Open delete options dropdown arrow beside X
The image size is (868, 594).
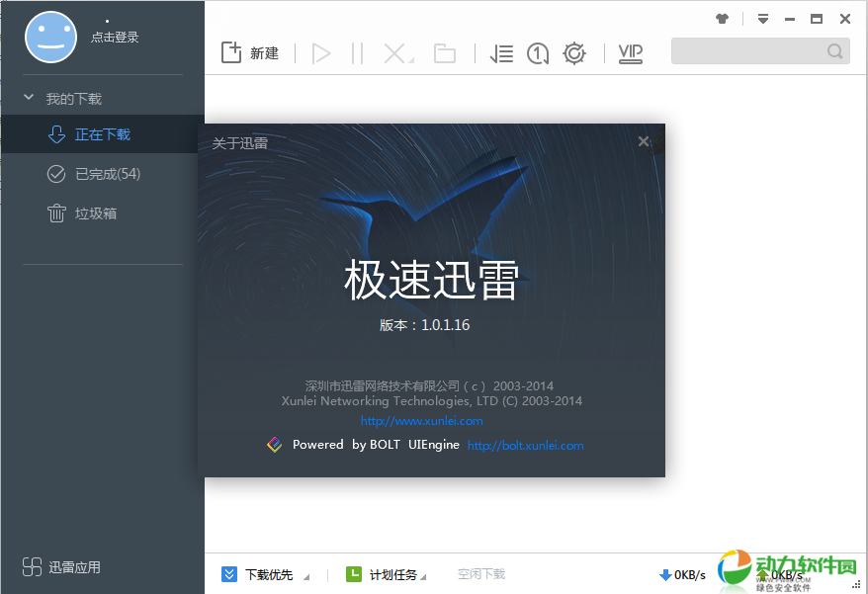pyautogui.click(x=411, y=59)
